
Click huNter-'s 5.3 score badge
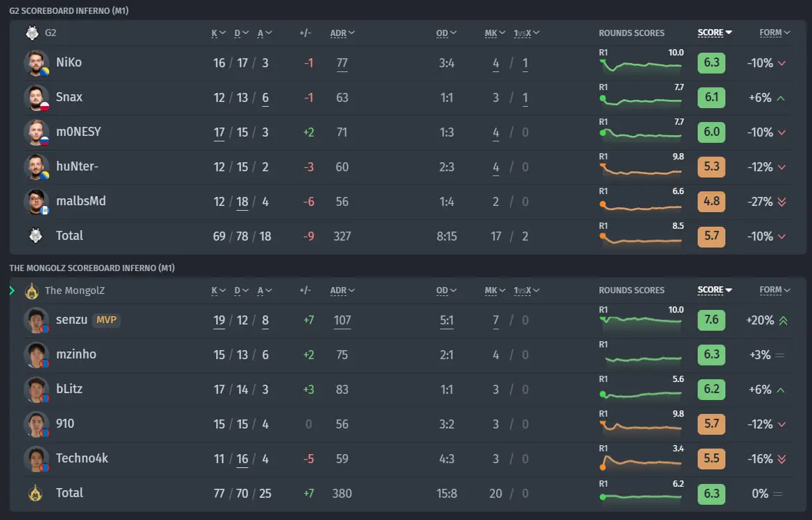tap(711, 167)
